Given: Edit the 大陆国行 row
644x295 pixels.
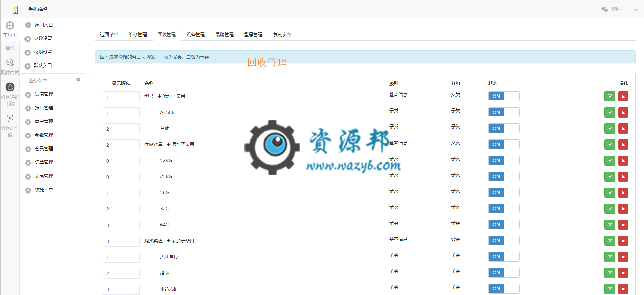Looking at the screenshot, I should pyautogui.click(x=609, y=257).
